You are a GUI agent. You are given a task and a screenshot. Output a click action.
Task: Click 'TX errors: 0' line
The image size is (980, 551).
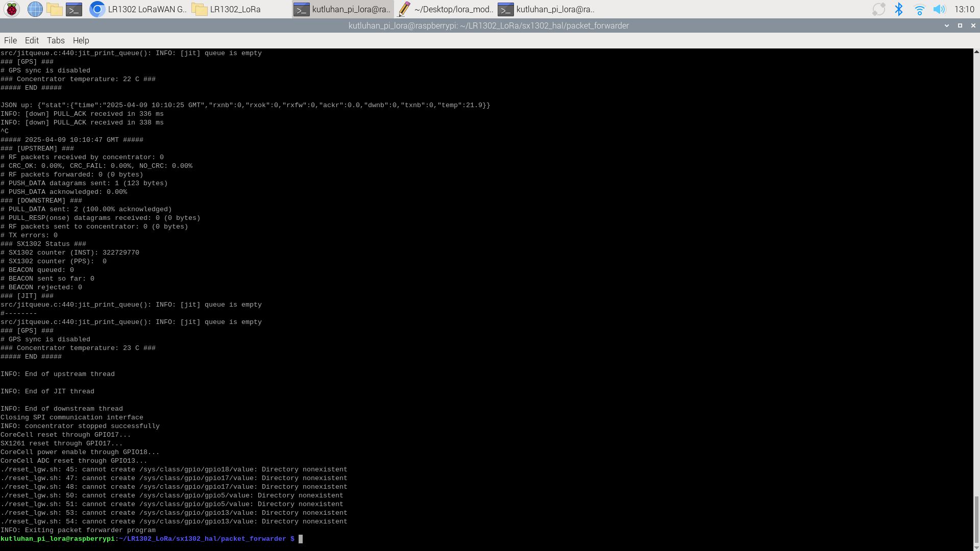pos(29,235)
